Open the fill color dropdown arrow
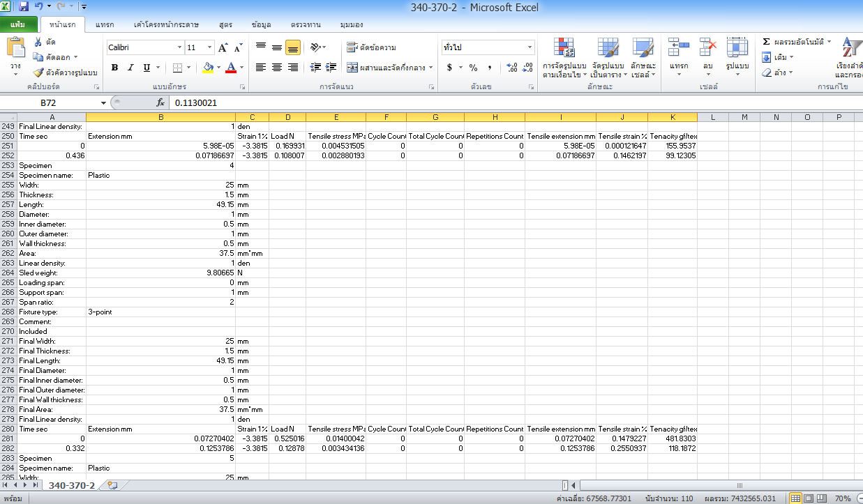 coord(218,68)
